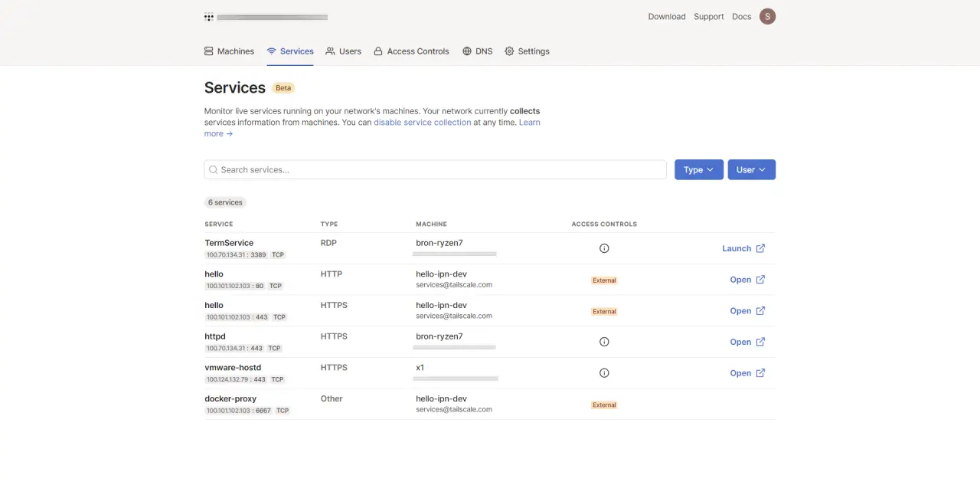The height and width of the screenshot is (495, 980).
Task: Open the user avatar menu
Action: (x=767, y=16)
